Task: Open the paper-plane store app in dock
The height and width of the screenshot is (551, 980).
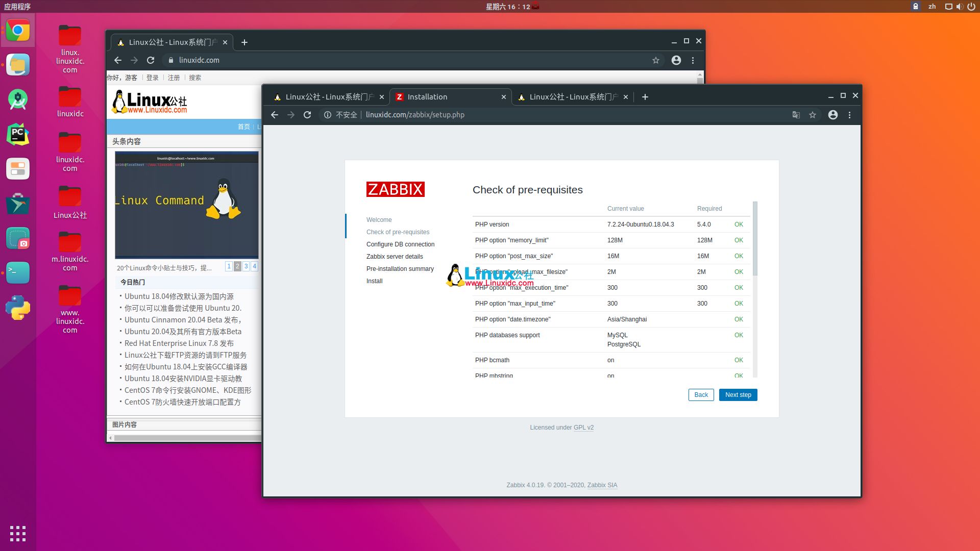Action: [x=18, y=204]
